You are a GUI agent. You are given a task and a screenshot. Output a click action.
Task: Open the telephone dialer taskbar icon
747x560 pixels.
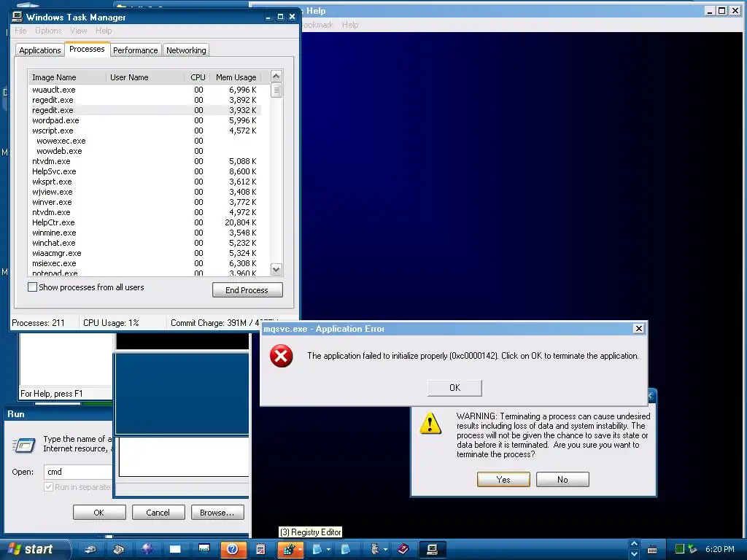coord(118,550)
